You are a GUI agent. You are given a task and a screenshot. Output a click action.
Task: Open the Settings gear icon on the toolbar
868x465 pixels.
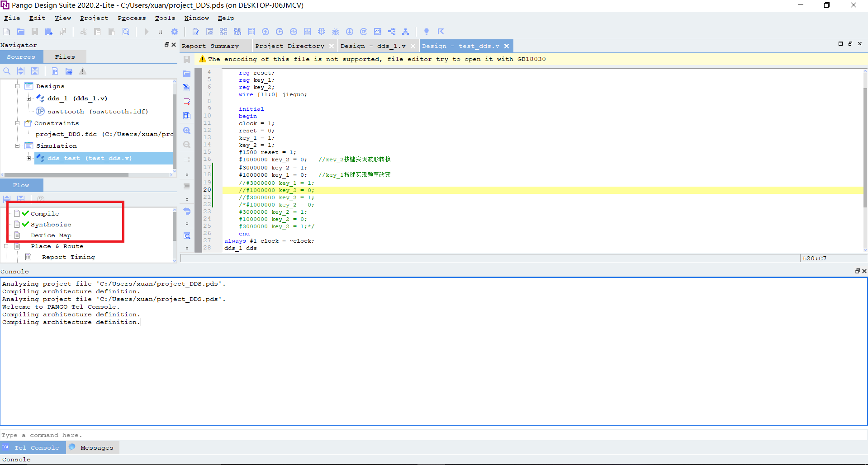[x=175, y=32]
